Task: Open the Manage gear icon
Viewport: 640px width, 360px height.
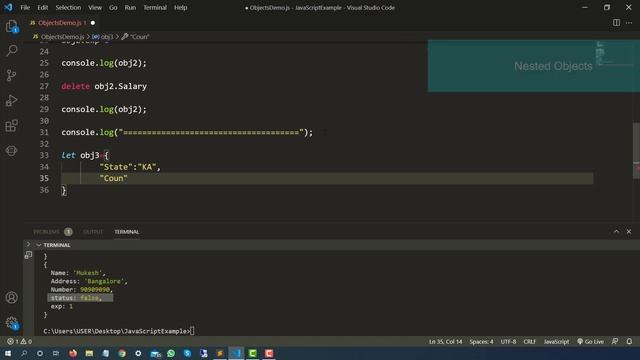Action: tap(11, 323)
